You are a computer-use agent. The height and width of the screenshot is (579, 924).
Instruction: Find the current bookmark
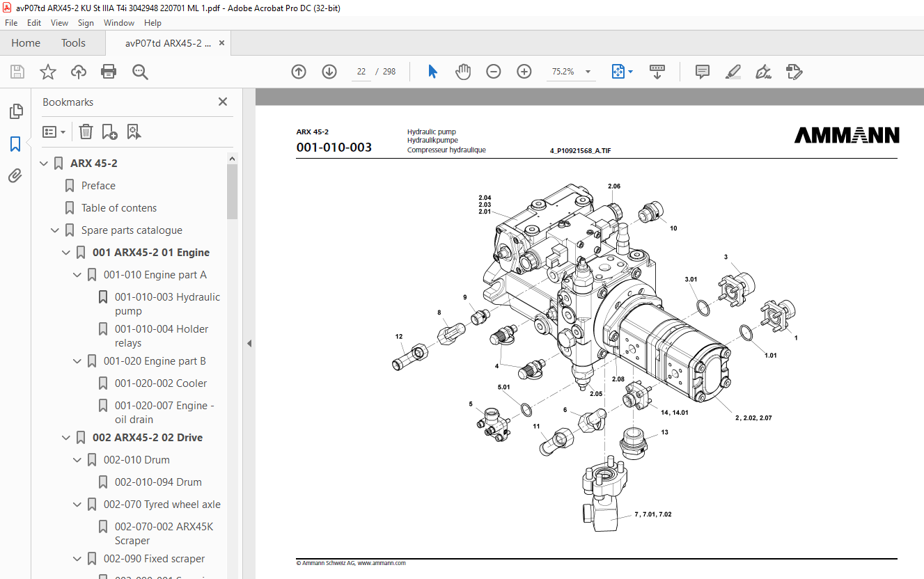pos(134,132)
